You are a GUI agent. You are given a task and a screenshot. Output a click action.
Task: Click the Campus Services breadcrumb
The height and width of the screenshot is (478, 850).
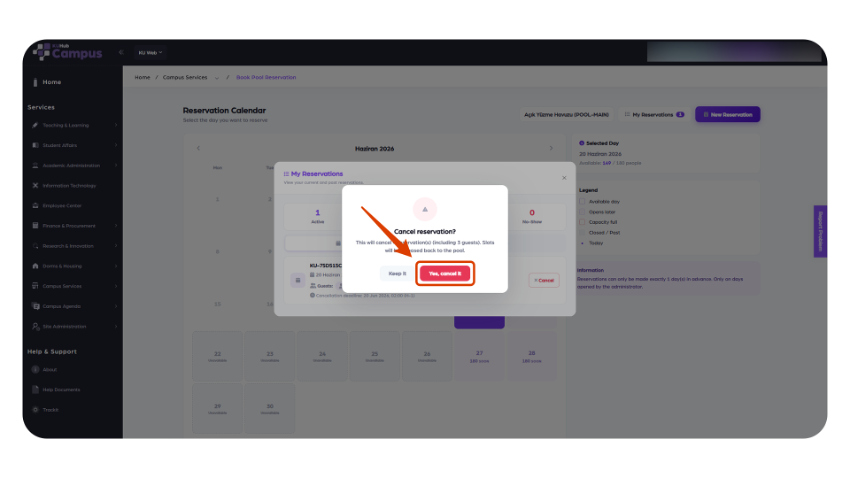pos(185,77)
